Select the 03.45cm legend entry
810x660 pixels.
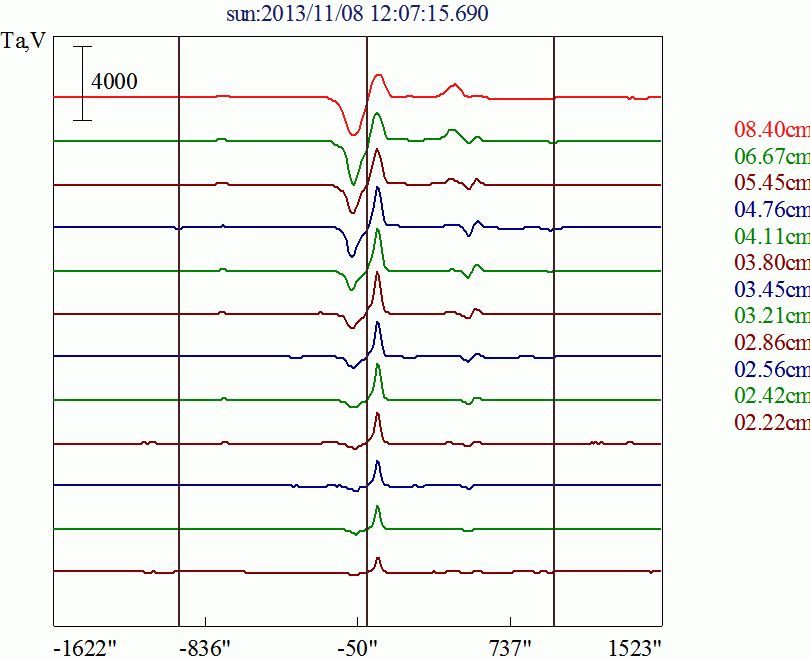pyautogui.click(x=772, y=289)
